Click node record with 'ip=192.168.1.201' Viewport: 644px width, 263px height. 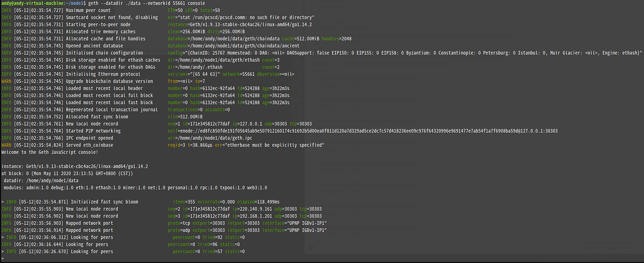(x=161, y=217)
